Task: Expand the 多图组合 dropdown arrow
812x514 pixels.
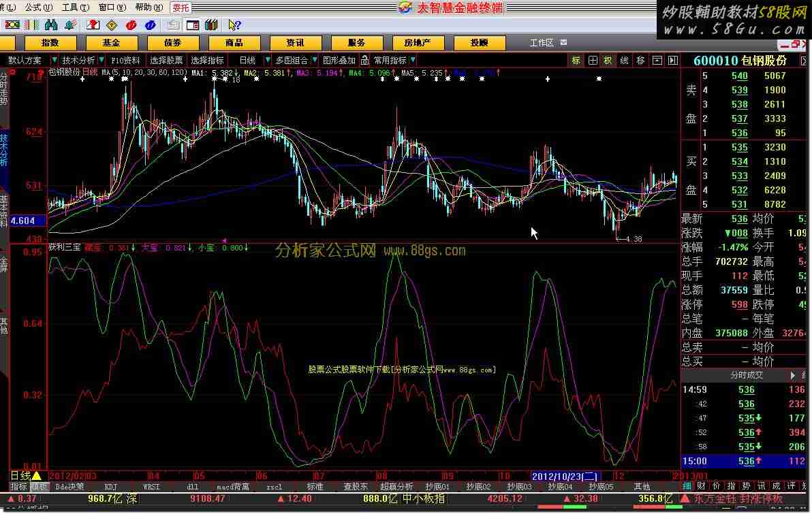Action: click(314, 60)
